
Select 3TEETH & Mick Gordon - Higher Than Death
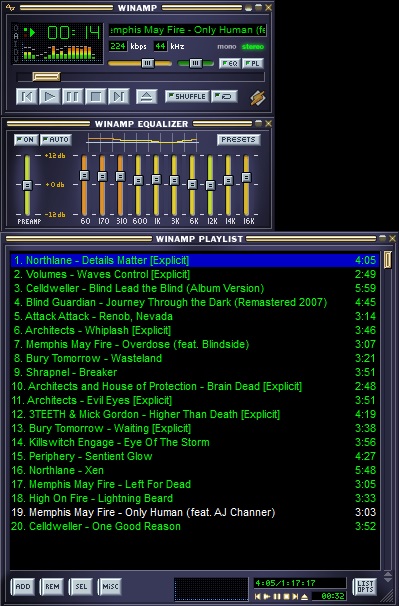[x=194, y=414]
